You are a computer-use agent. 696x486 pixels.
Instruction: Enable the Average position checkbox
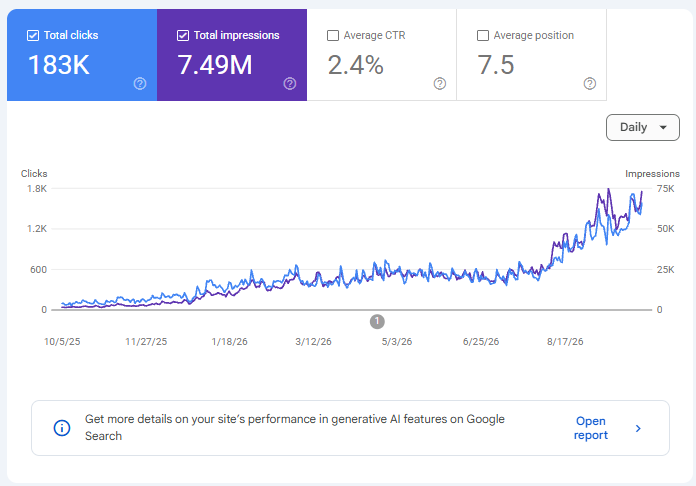click(483, 36)
